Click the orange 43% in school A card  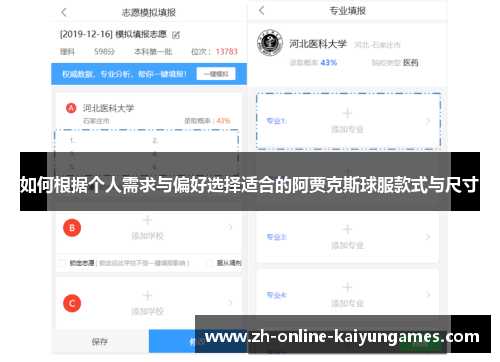223,121
